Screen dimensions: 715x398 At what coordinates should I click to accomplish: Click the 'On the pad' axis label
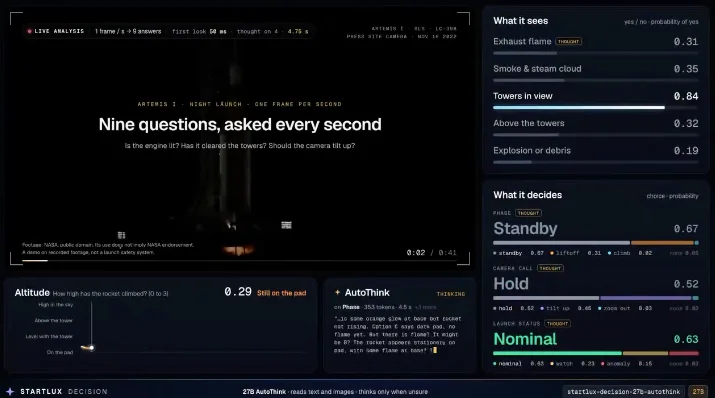(60, 352)
